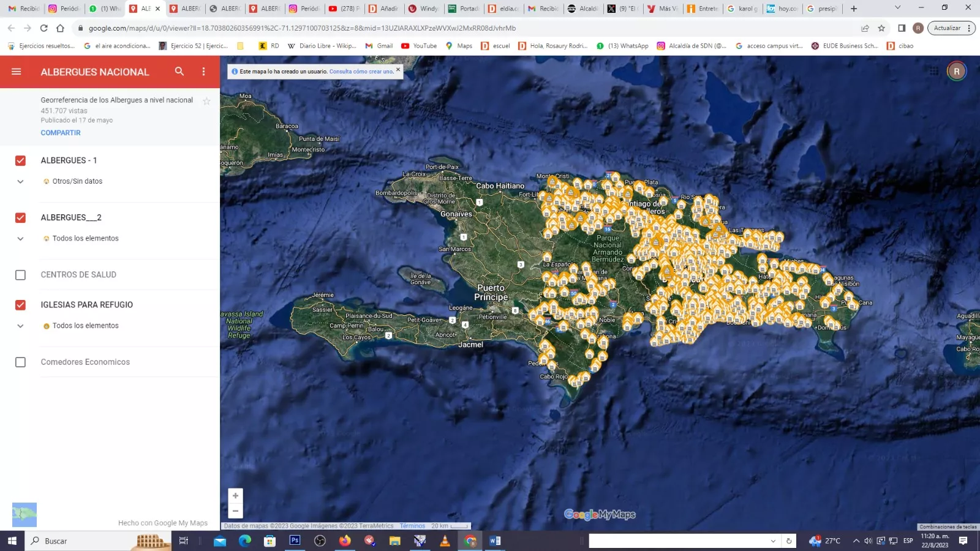The image size is (980, 551).
Task: Open the YouTube bookmark
Action: [x=419, y=46]
